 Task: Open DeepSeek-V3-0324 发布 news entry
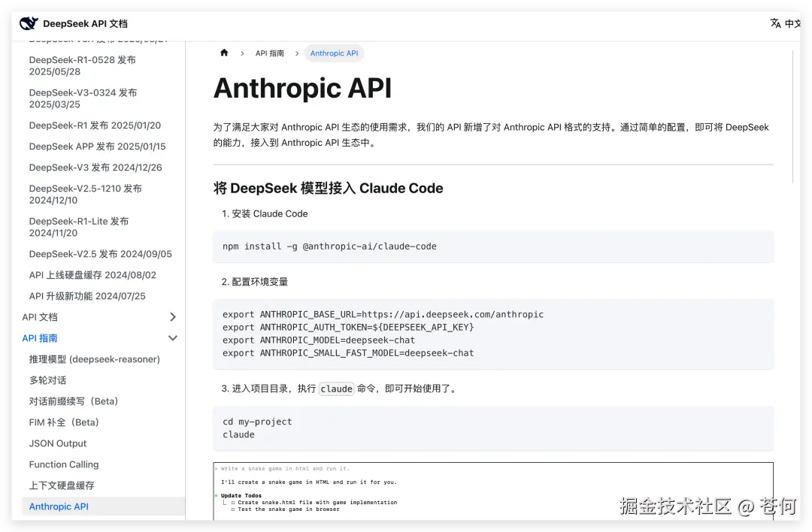click(x=83, y=98)
